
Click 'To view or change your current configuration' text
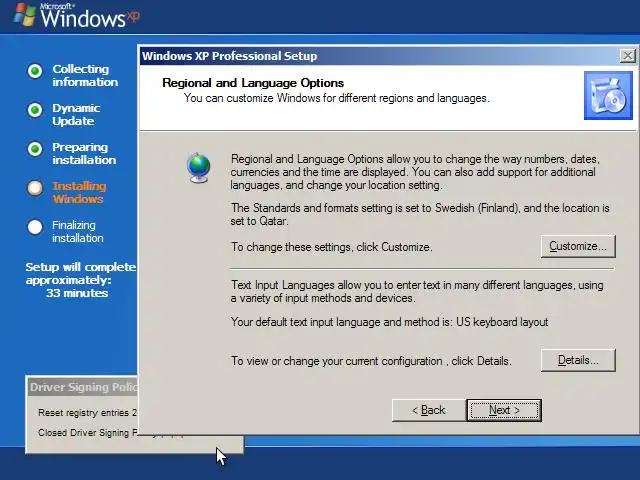tap(371, 361)
